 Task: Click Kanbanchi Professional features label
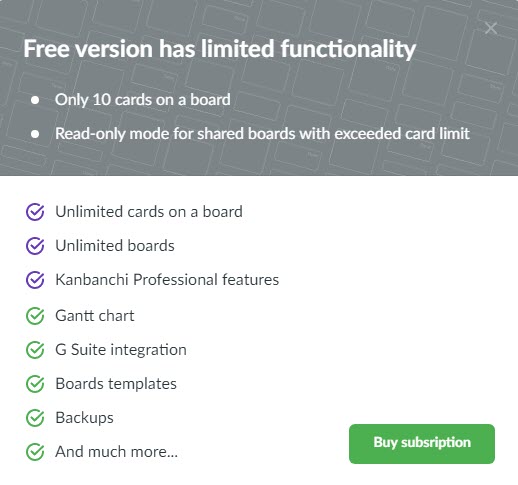tap(167, 280)
